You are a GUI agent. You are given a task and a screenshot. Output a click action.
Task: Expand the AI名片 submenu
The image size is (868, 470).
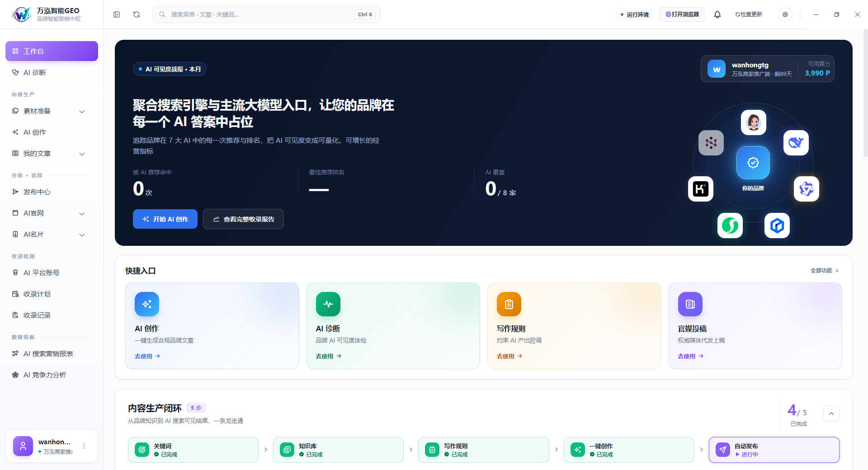(x=82, y=235)
